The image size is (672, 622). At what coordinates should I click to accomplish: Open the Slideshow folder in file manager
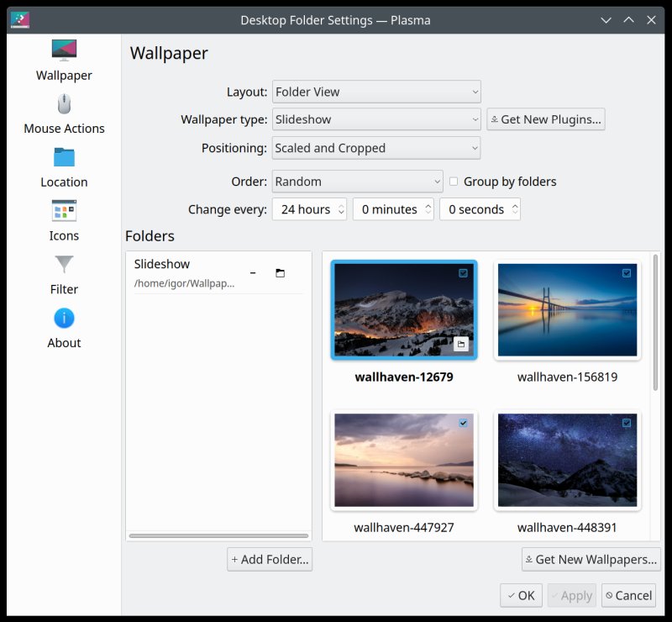coord(280,273)
